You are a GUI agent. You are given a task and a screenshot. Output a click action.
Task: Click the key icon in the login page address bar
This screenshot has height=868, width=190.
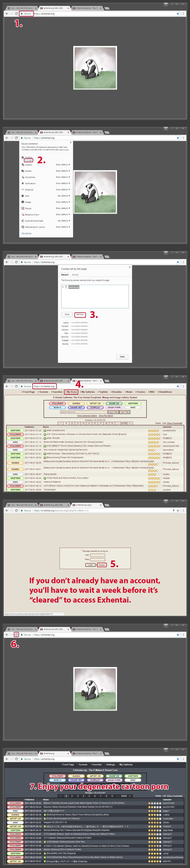pos(173,510)
